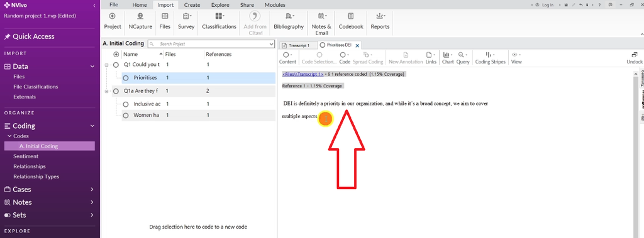Expand the Notes section
Screen dimensions: 644x238
(x=92, y=202)
